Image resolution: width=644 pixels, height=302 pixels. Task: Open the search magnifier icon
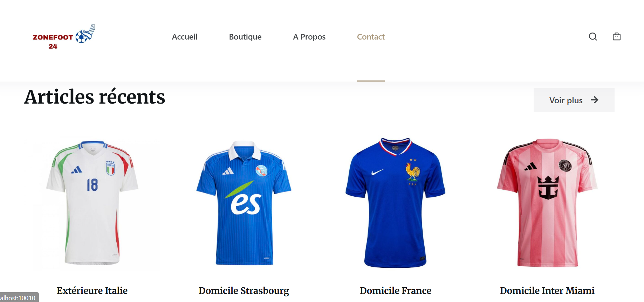click(x=593, y=37)
